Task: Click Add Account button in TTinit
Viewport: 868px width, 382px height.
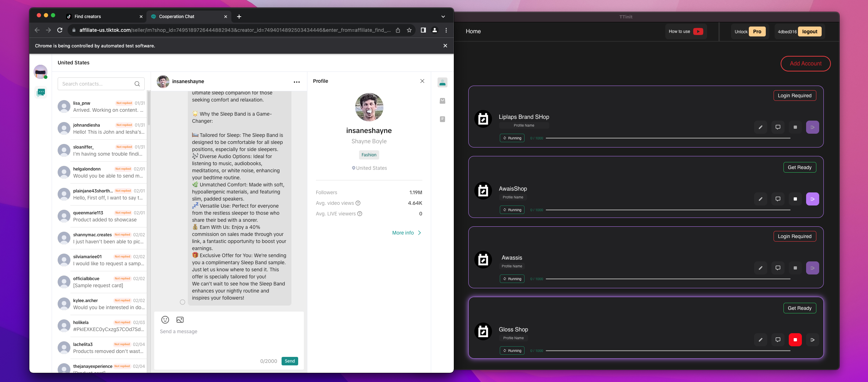Action: 805,64
